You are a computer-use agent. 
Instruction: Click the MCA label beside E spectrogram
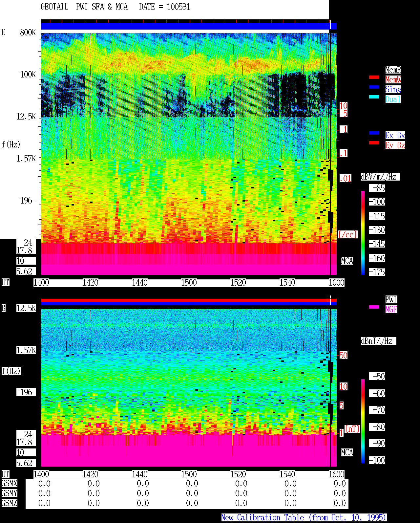click(347, 261)
